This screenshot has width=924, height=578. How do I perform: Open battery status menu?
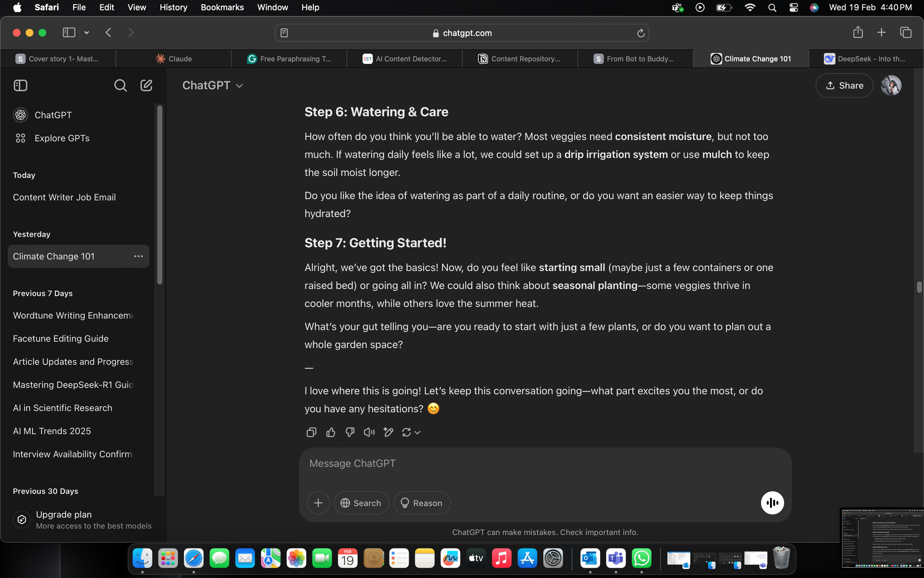[x=724, y=7]
